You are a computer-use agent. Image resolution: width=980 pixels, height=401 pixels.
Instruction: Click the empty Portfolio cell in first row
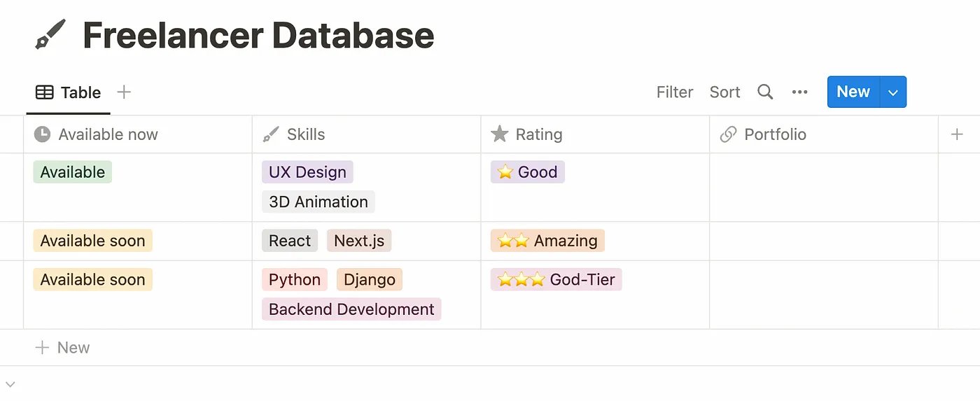(823, 188)
